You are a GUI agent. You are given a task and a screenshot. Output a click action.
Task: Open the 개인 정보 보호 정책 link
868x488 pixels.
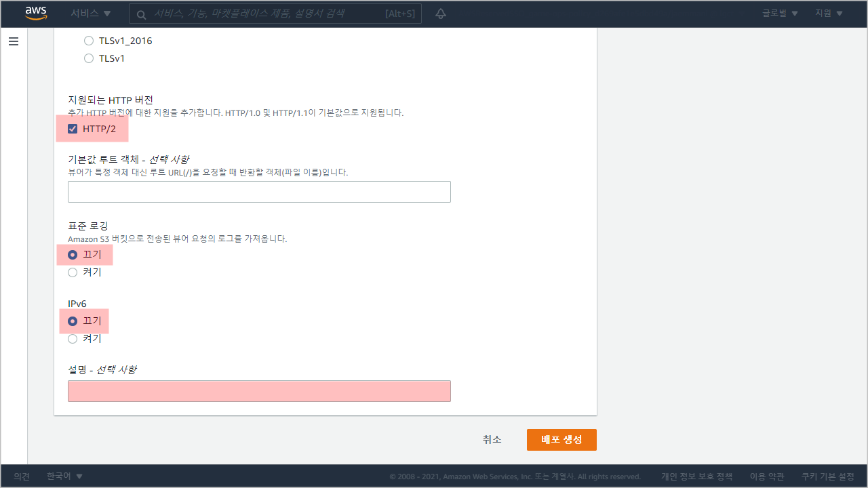coord(697,476)
